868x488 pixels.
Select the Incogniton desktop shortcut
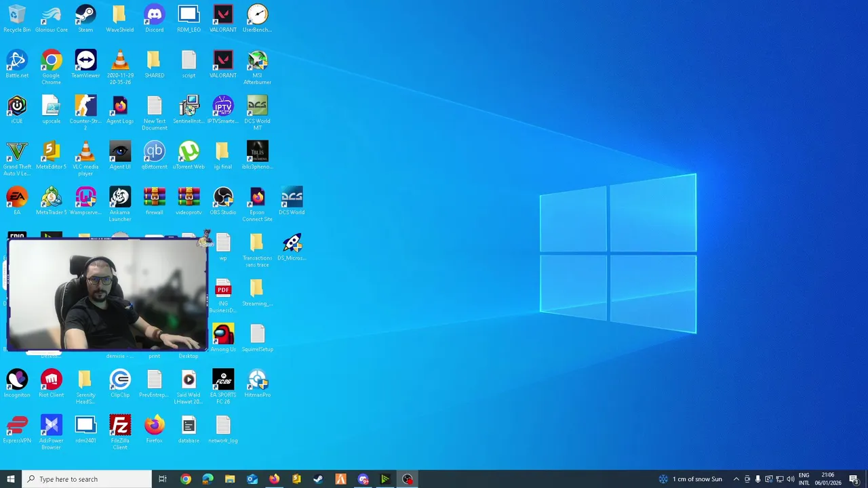point(17,383)
